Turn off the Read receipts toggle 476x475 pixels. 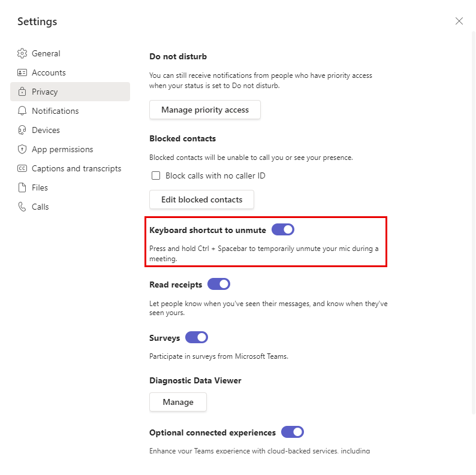[x=219, y=285]
